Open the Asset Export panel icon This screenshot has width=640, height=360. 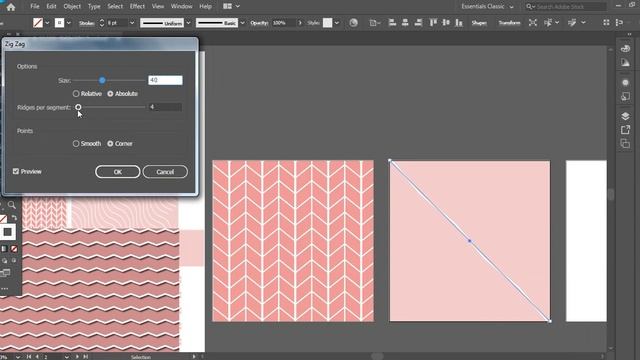point(625,130)
